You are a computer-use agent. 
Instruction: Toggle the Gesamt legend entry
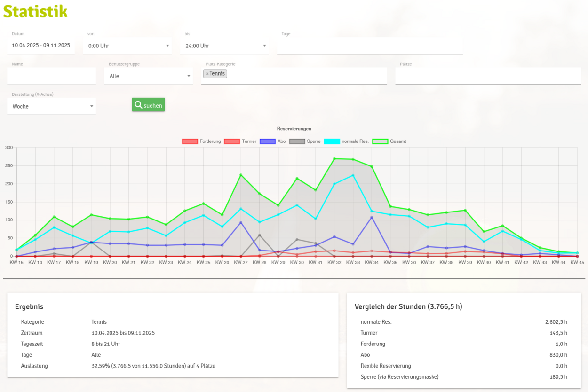[389, 141]
